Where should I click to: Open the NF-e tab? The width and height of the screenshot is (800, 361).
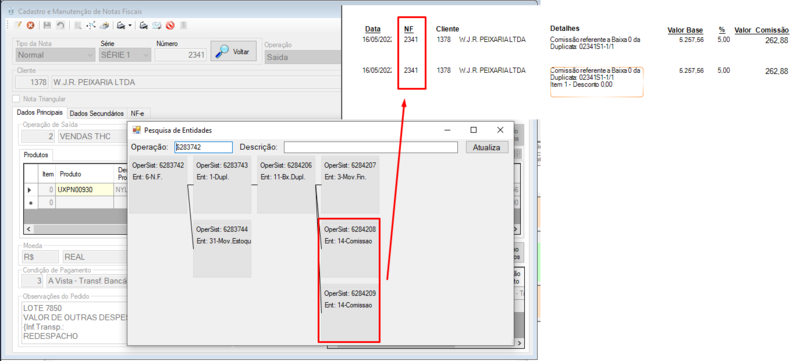tap(138, 113)
